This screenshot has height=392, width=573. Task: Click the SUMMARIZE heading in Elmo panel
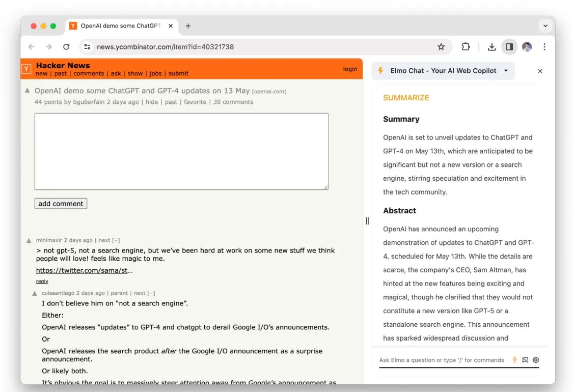coord(406,98)
